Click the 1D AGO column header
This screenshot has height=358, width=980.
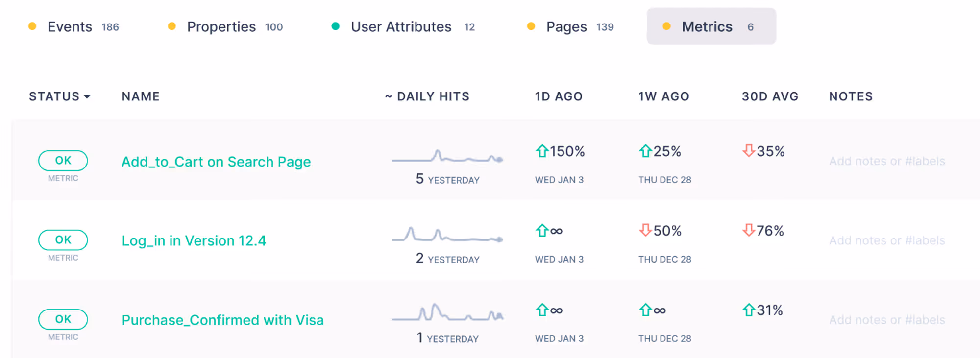point(559,96)
